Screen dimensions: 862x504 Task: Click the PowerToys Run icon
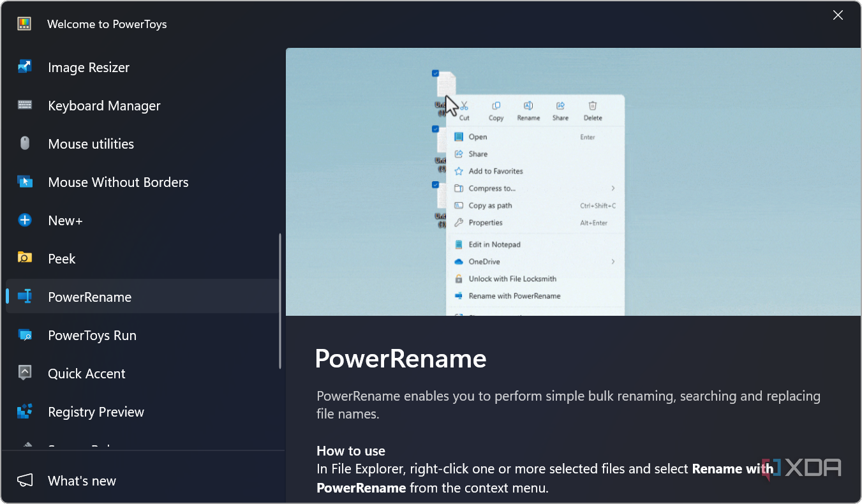coord(25,335)
